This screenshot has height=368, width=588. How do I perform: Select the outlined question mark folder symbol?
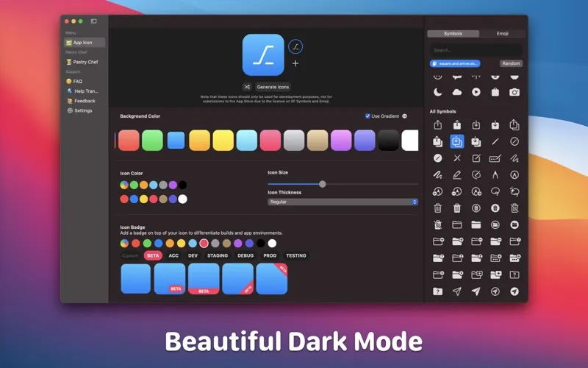(x=514, y=275)
